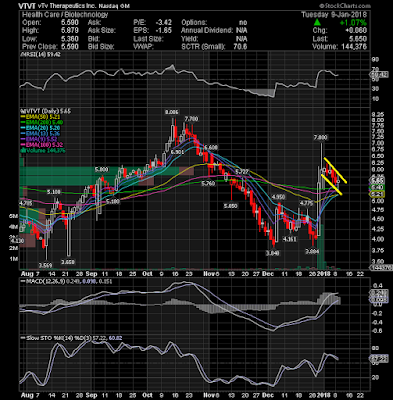Click the 8.085 peak price label
This screenshot has width=393, height=400.
click(172, 113)
